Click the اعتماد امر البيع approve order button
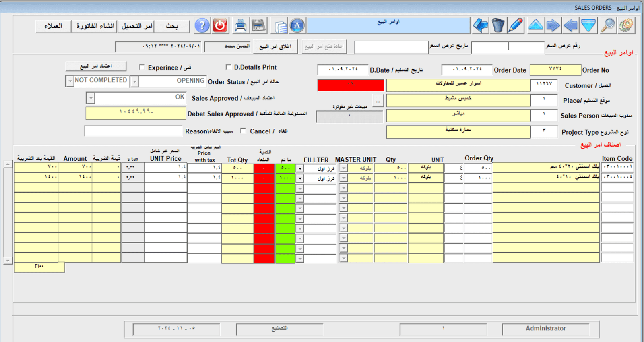Screen dimensions: 644x342 [x=96, y=66]
